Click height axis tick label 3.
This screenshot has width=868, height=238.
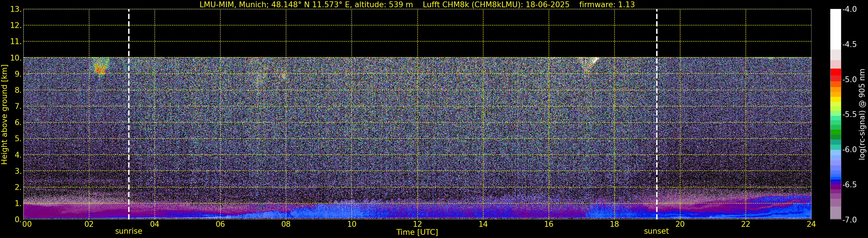coord(18,171)
